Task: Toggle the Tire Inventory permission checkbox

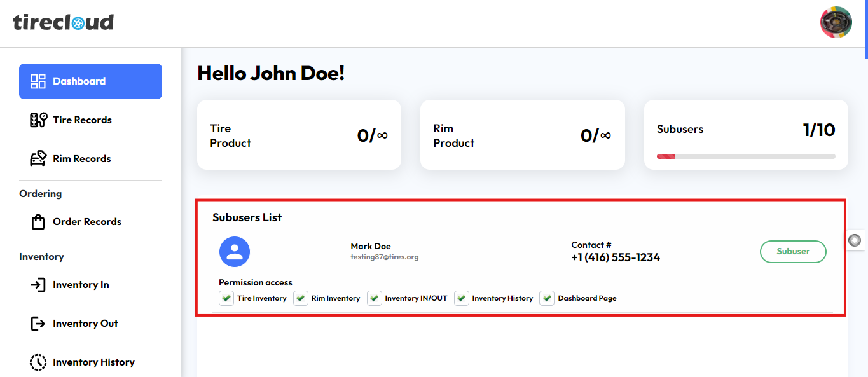Action: [x=226, y=298]
